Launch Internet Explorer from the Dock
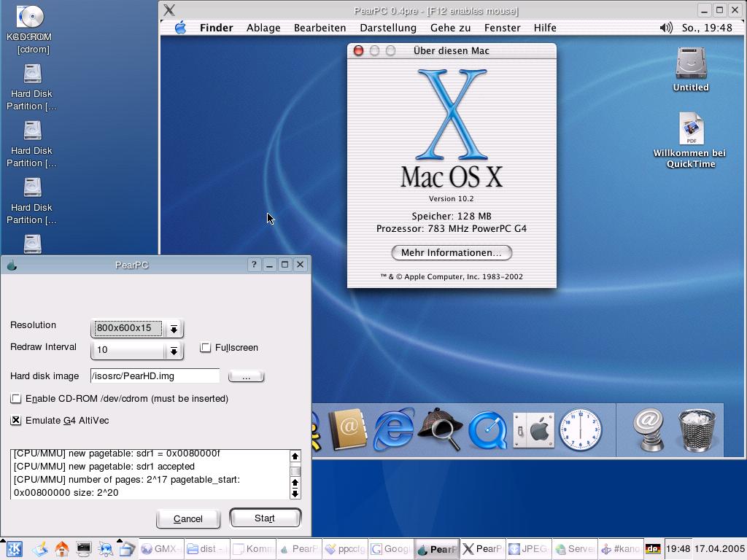747x560 pixels. tap(393, 429)
